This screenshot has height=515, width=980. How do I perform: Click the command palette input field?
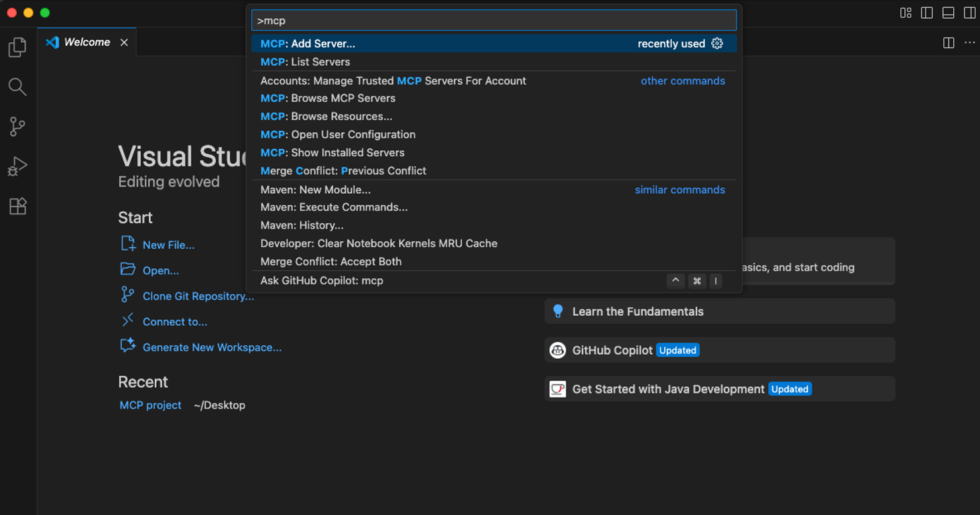pos(493,21)
